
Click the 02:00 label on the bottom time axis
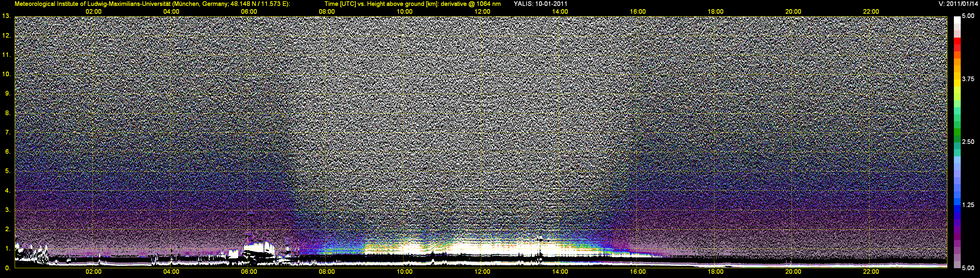click(x=93, y=272)
